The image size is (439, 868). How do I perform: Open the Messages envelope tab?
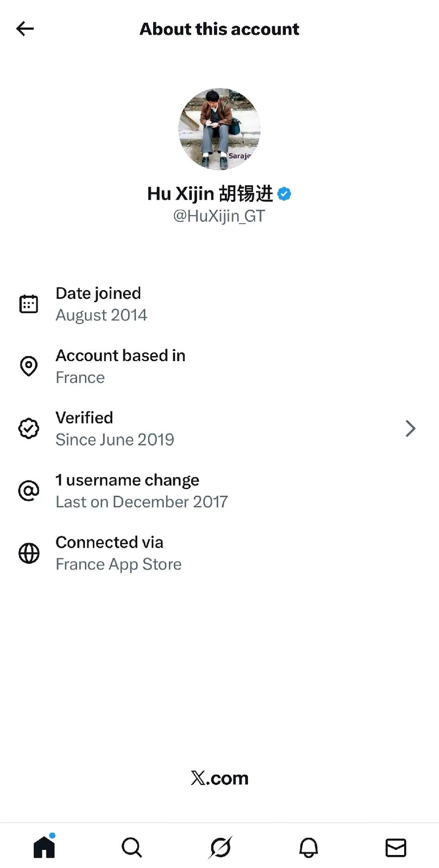(x=396, y=847)
